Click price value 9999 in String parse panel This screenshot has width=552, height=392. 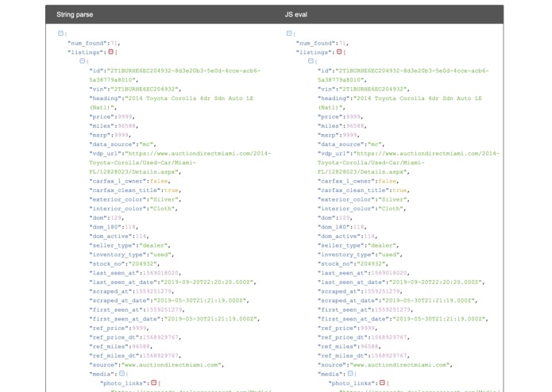[125, 117]
